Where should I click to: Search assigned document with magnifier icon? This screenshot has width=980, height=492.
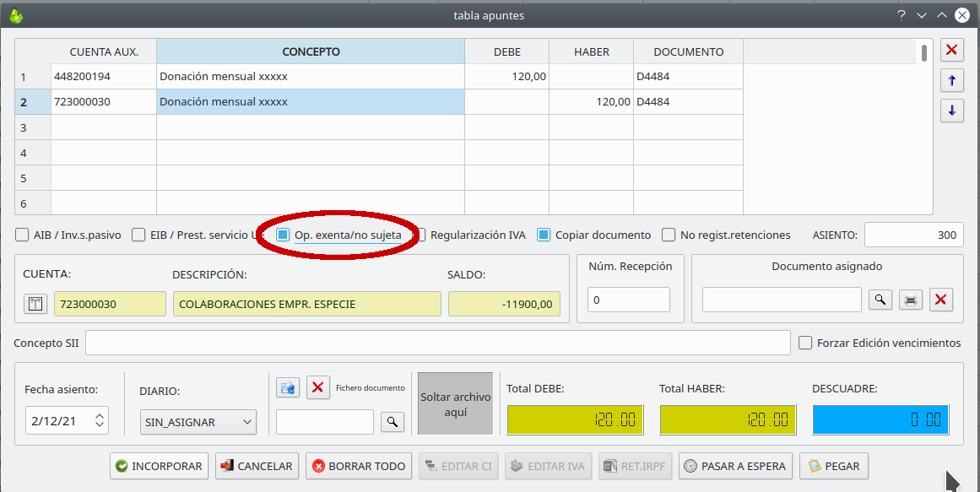880,300
